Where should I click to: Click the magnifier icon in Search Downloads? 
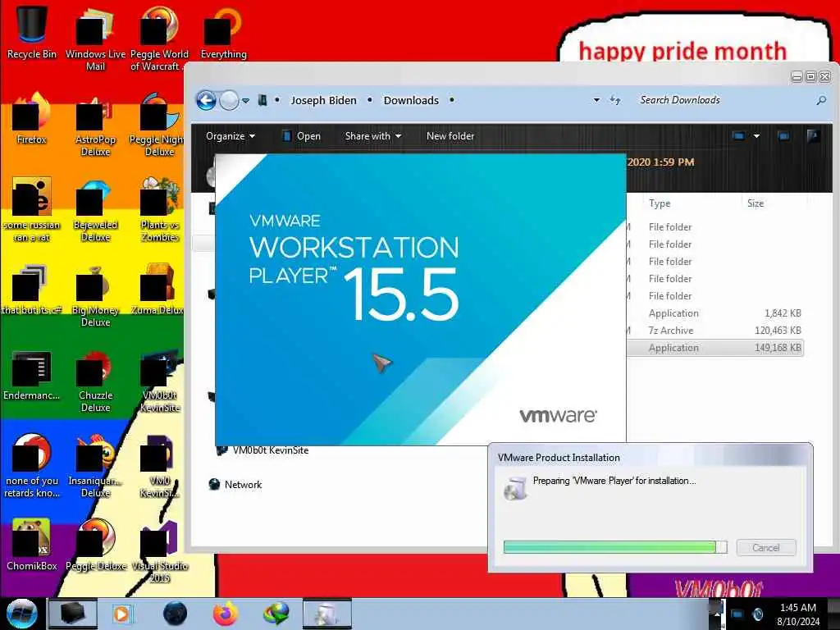click(821, 100)
